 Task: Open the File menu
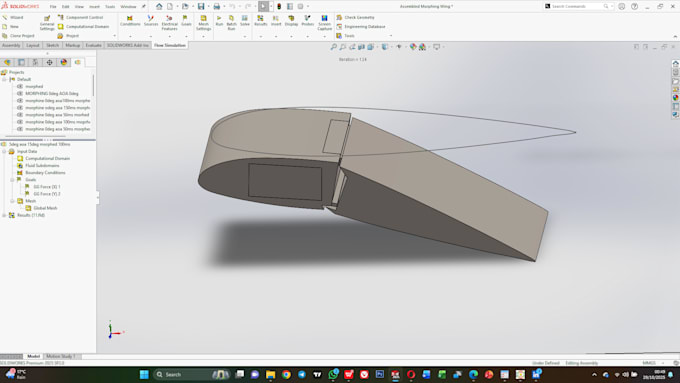[53, 7]
